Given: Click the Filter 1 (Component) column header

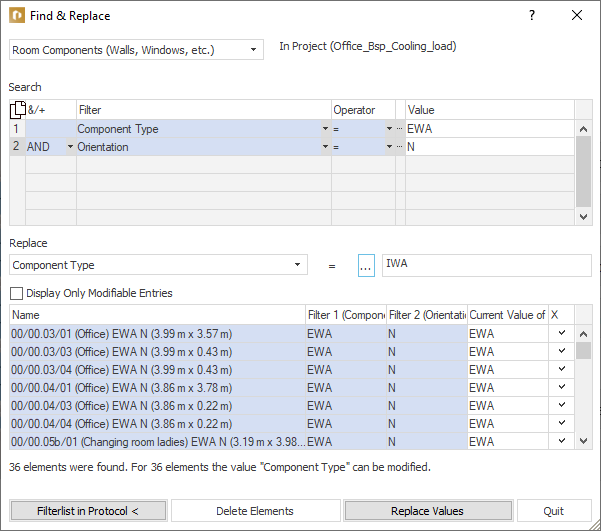Looking at the screenshot, I should click(x=346, y=315).
